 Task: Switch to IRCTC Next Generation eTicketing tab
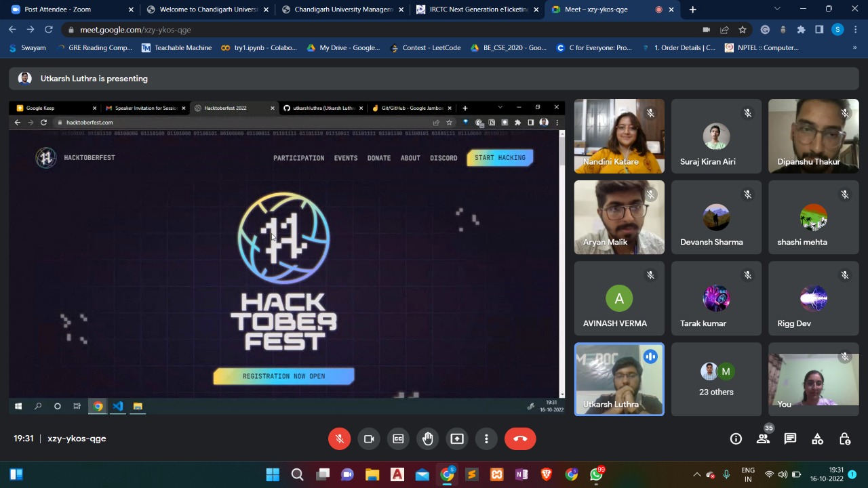click(478, 9)
